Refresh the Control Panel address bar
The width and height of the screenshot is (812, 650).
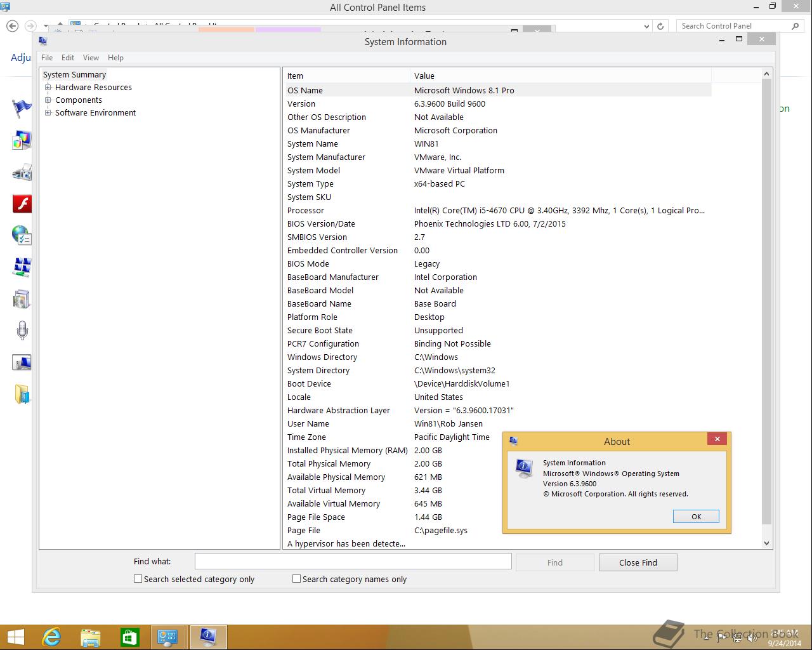point(660,26)
